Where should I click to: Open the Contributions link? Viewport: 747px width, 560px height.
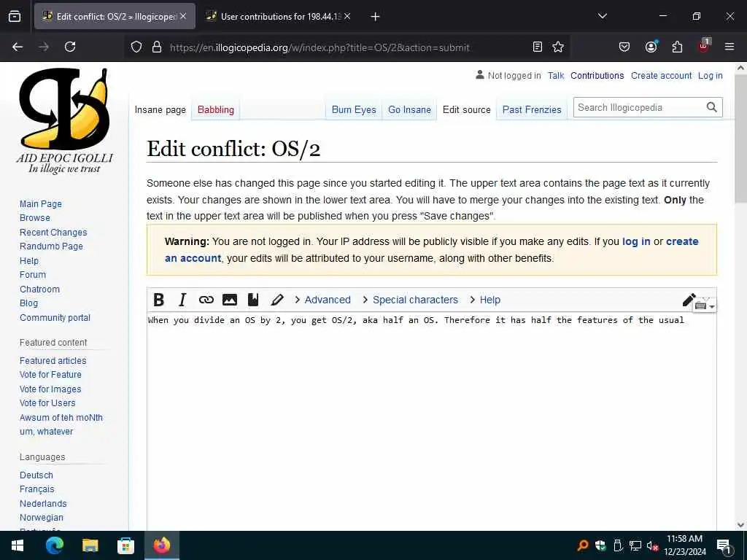click(597, 75)
